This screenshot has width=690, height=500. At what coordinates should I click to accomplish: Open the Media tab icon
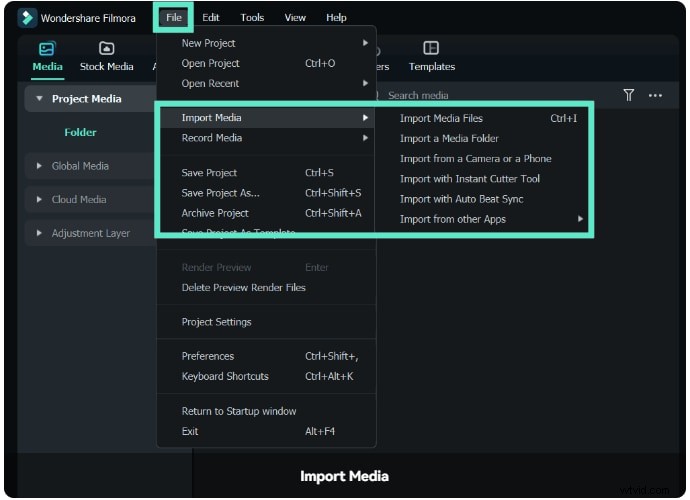point(47,49)
